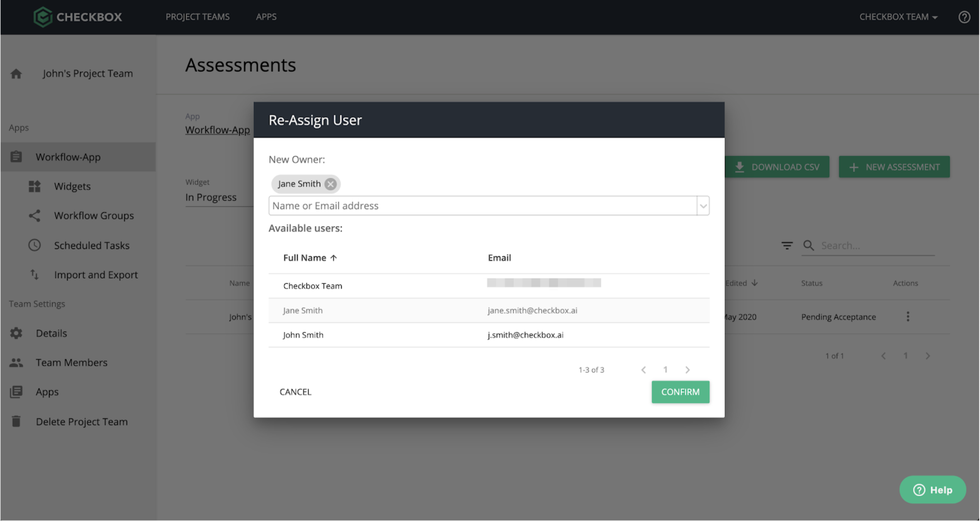Click the Email column header
Screen dimensions: 980x522
[x=500, y=258]
